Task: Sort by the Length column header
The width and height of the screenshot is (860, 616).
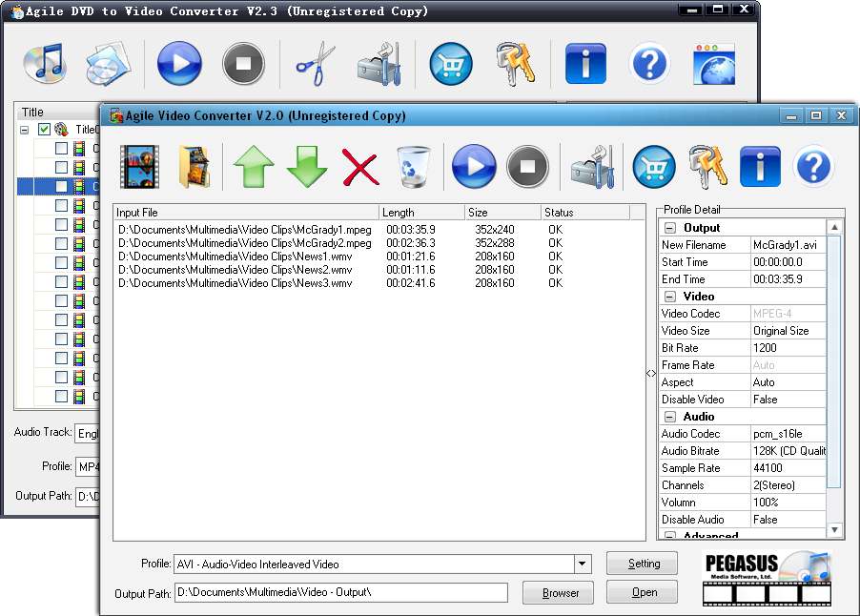Action: coord(421,213)
